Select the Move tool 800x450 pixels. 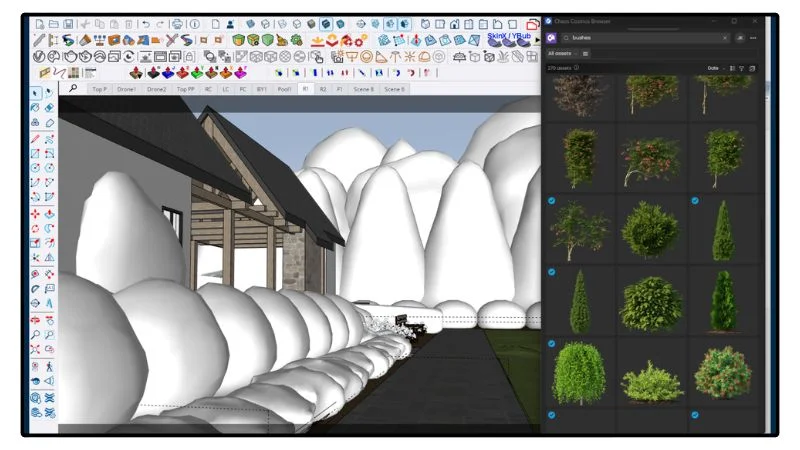[x=35, y=214]
